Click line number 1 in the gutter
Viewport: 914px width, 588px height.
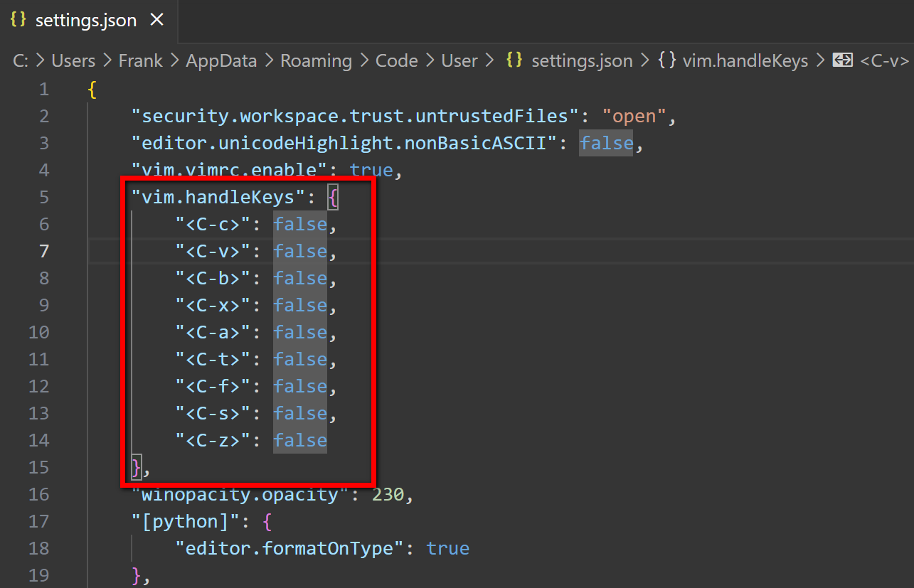click(x=44, y=89)
